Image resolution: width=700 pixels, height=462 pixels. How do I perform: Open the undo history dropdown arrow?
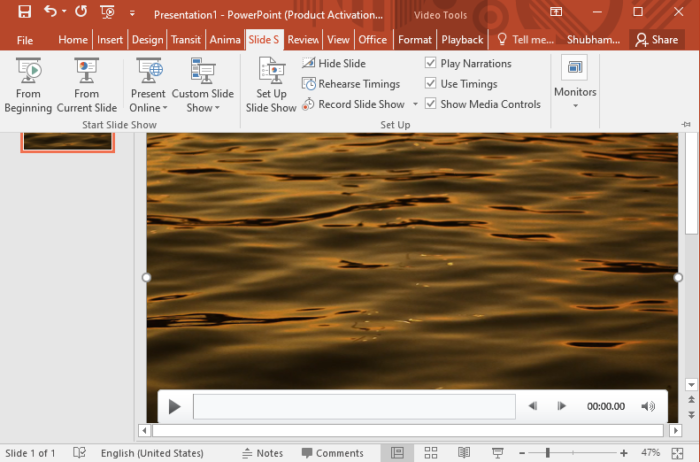(x=64, y=11)
